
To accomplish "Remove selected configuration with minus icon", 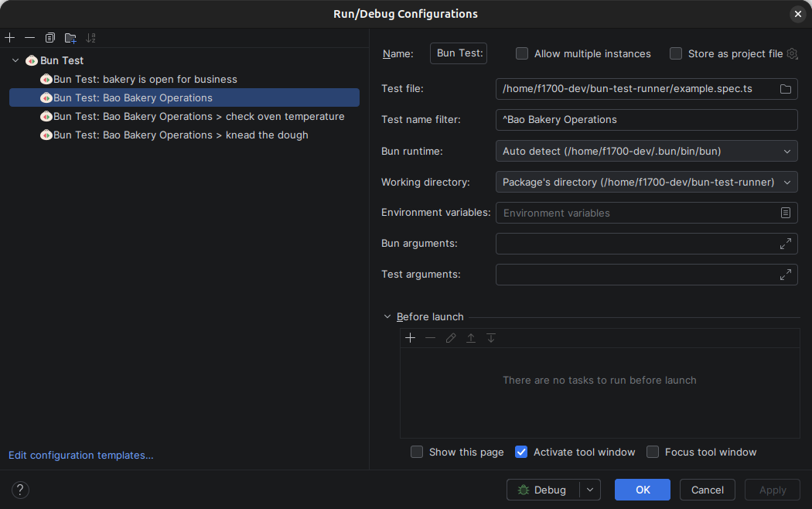I will coord(29,38).
